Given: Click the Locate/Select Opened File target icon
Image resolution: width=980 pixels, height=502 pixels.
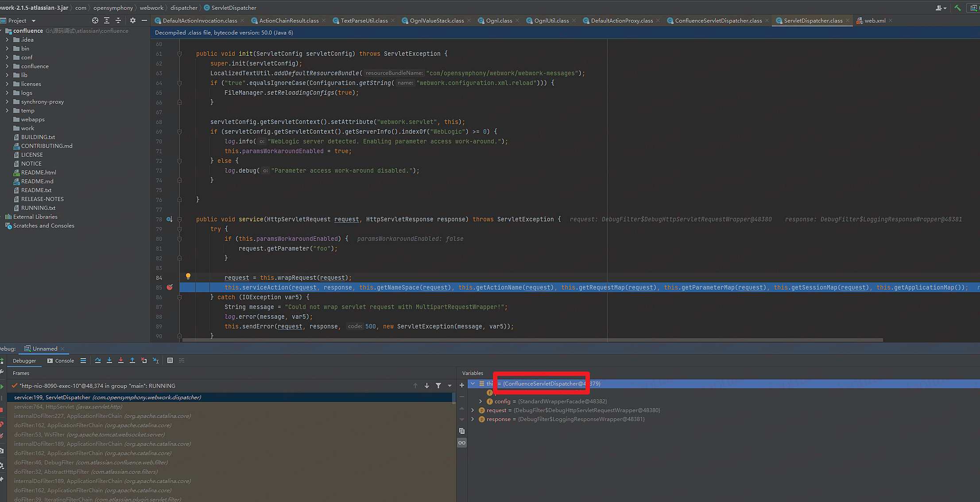Looking at the screenshot, I should [95, 20].
